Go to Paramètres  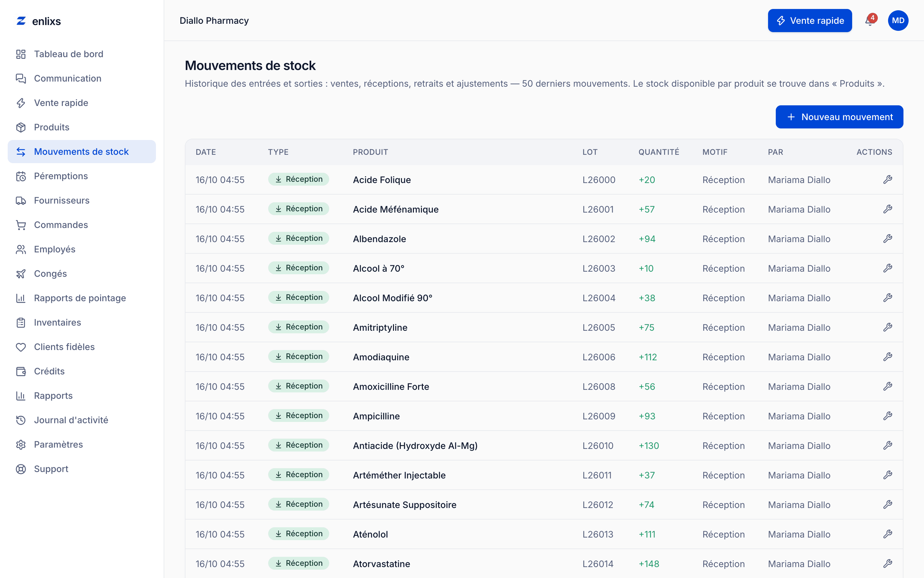pyautogui.click(x=82, y=445)
